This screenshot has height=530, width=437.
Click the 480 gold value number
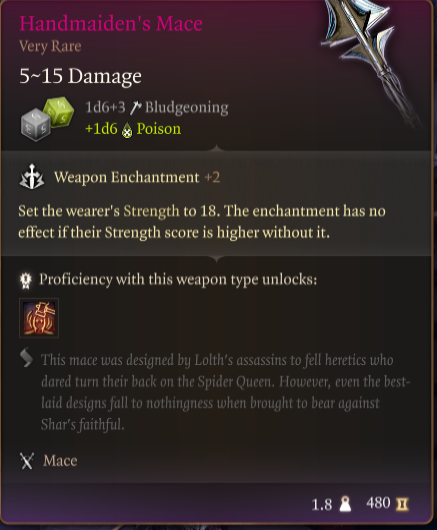click(x=378, y=503)
